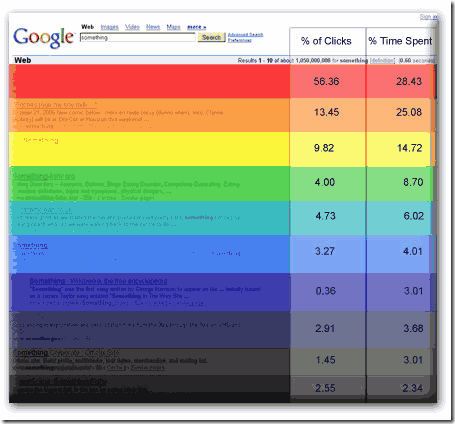The image size is (455, 424).
Task: Click the 14.72 time spent value
Action: (x=410, y=148)
